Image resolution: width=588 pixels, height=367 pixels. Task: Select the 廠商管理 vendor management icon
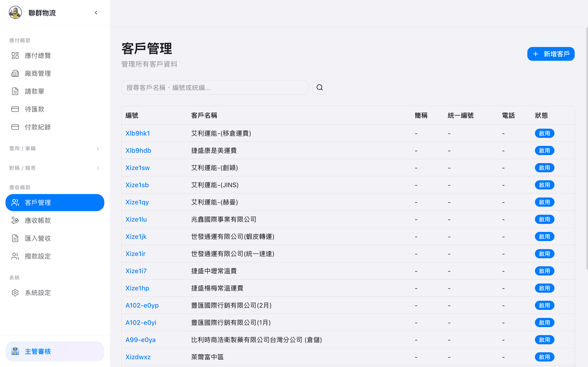[x=15, y=73]
